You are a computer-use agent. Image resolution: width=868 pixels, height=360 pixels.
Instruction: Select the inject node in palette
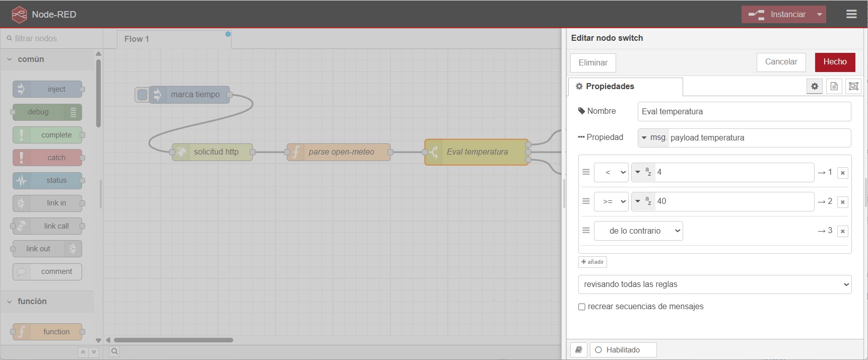47,89
